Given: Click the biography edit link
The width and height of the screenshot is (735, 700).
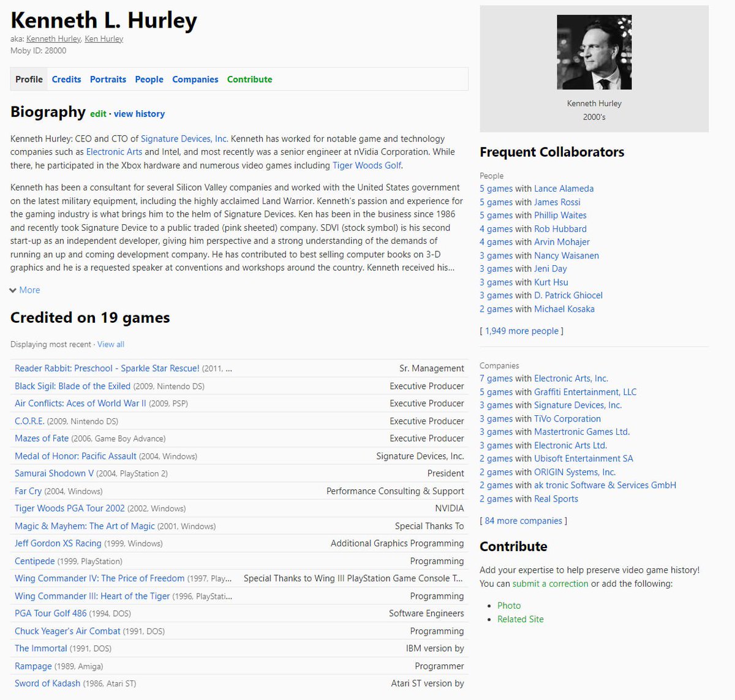Looking at the screenshot, I should 98,114.
